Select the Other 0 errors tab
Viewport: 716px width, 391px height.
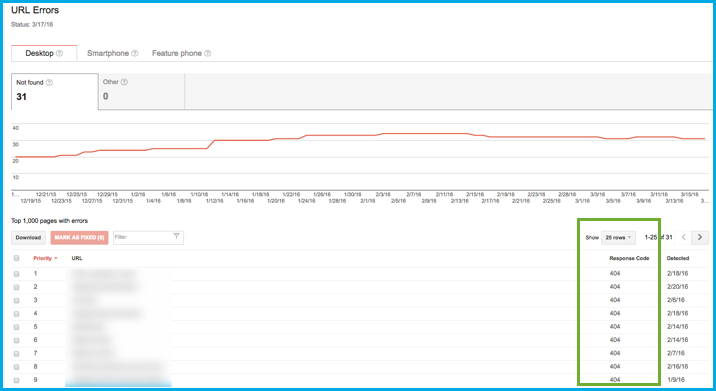click(142, 91)
